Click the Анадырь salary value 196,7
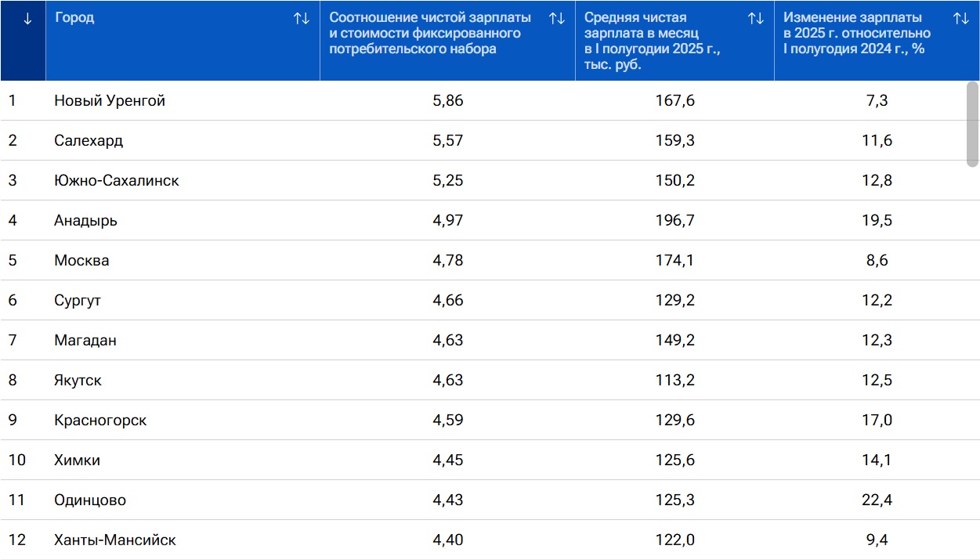This screenshot has width=980, height=560. tap(674, 221)
